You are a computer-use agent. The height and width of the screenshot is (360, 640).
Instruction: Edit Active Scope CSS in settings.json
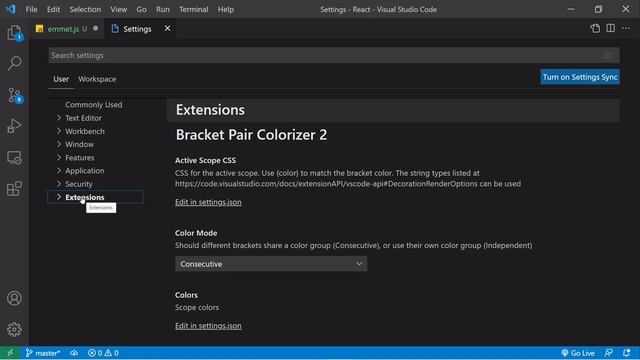click(x=208, y=202)
